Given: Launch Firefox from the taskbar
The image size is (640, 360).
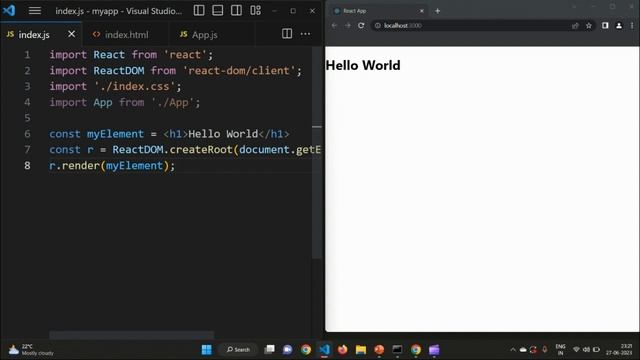Looking at the screenshot, I should (342, 350).
